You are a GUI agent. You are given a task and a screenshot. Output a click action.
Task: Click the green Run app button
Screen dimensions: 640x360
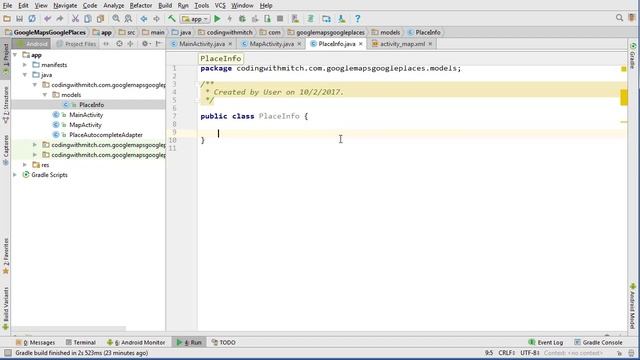click(x=217, y=19)
